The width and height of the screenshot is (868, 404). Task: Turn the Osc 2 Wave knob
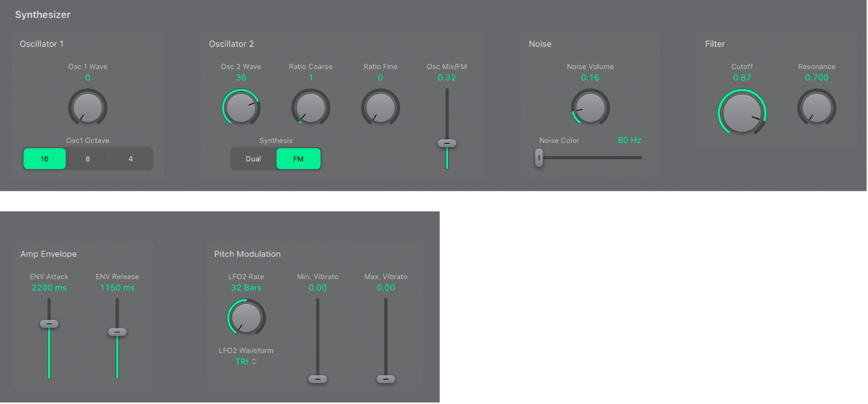[241, 107]
